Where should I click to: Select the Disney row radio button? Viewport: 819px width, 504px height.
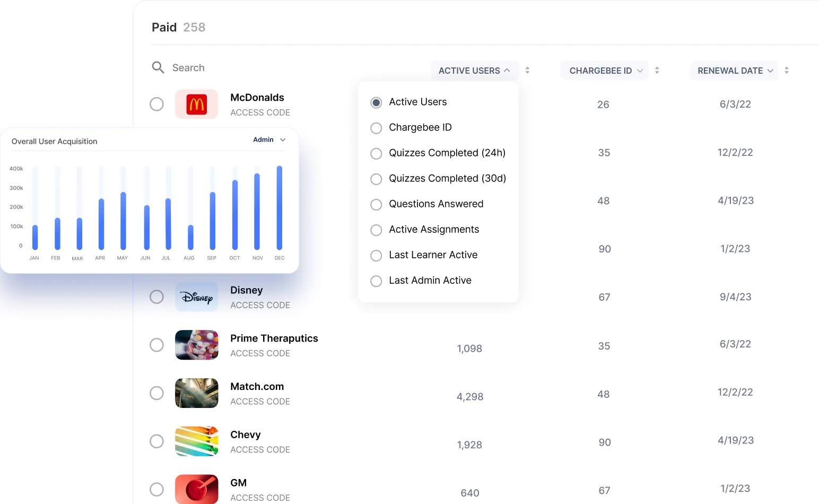coord(156,297)
